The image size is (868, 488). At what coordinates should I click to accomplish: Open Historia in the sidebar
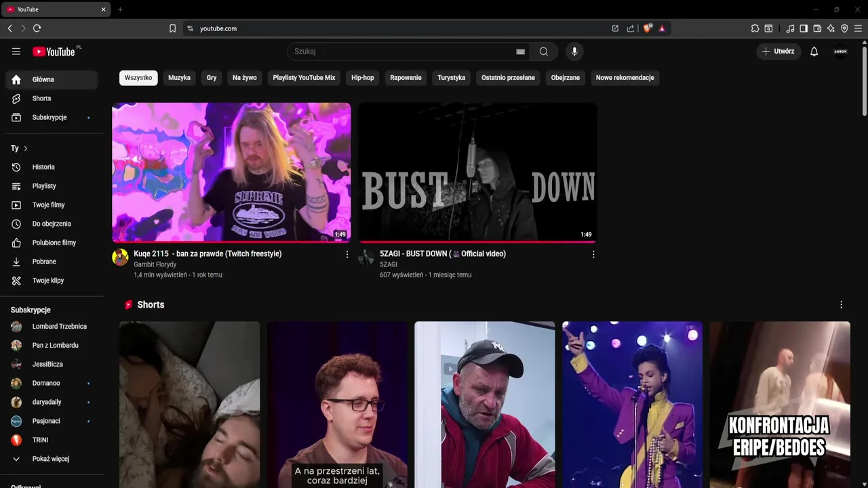point(52,167)
